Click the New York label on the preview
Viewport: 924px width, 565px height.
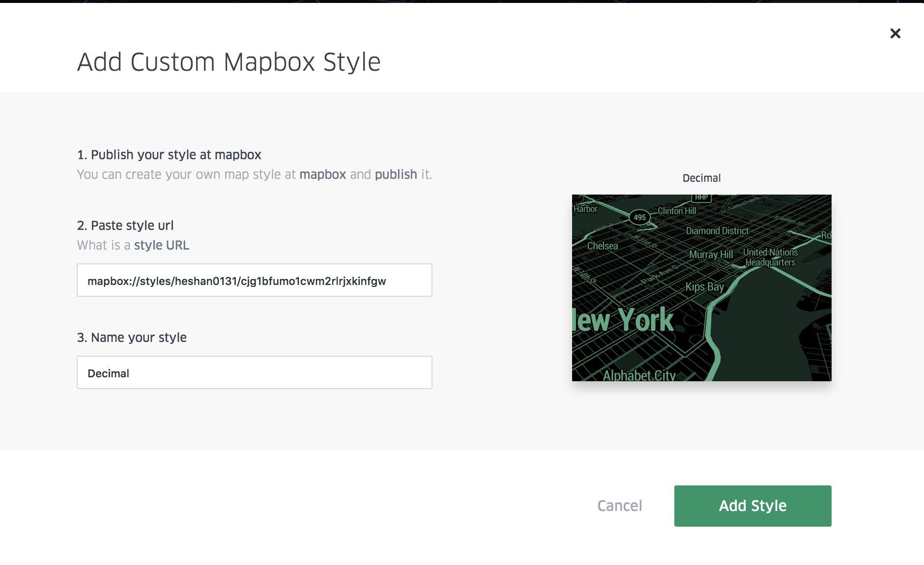click(623, 320)
